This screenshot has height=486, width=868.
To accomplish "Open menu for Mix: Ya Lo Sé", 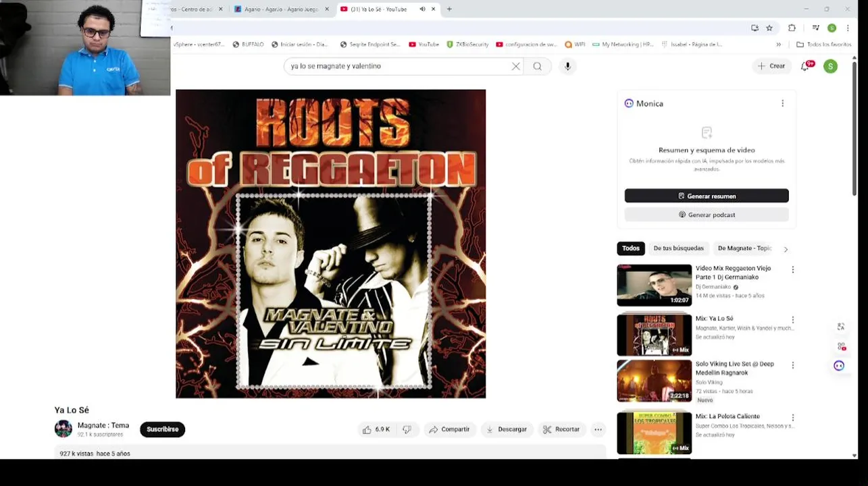I will [x=792, y=319].
